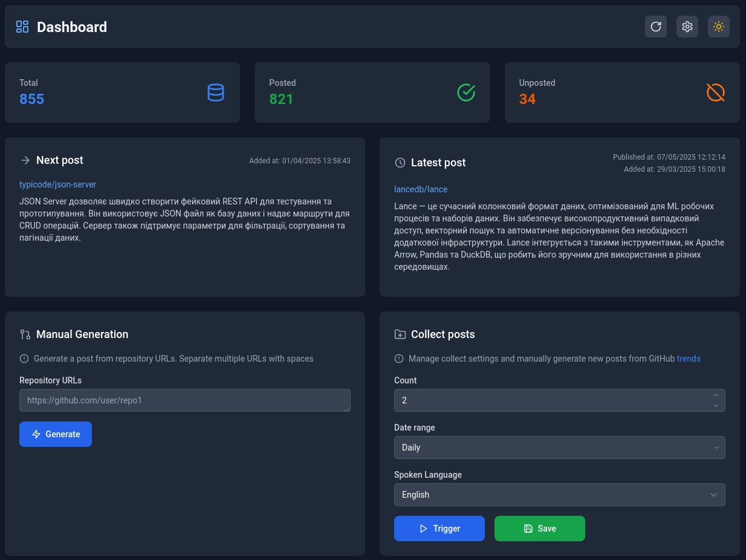Open the typicode/json-server repository link
The image size is (746, 560).
[x=58, y=184]
